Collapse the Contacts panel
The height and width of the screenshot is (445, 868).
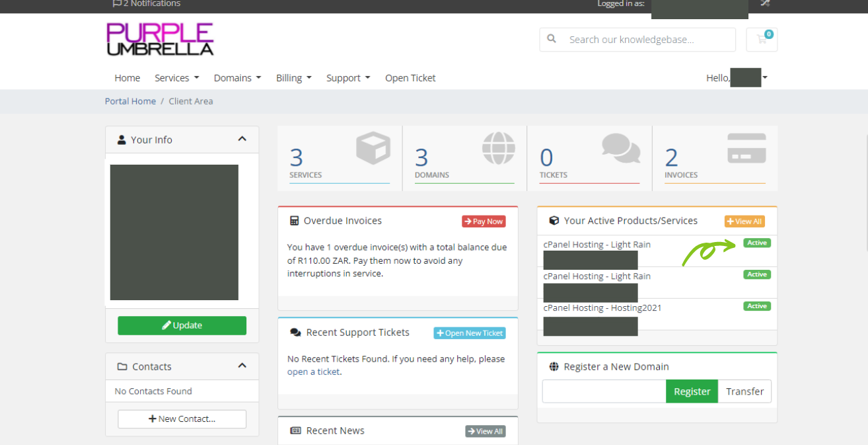[242, 366]
